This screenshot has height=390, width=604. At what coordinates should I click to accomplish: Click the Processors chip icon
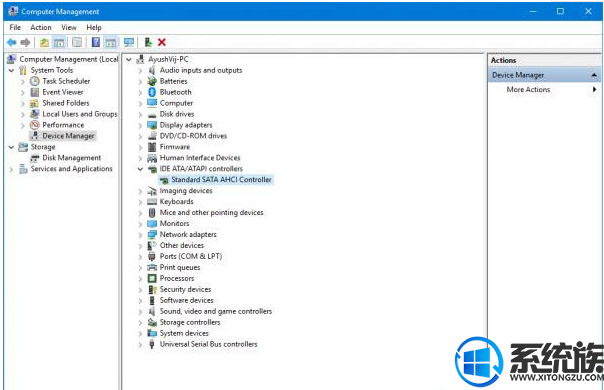click(x=152, y=278)
